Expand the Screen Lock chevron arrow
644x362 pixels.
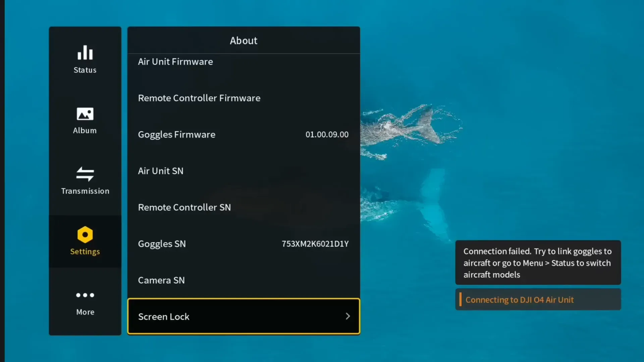coord(348,316)
